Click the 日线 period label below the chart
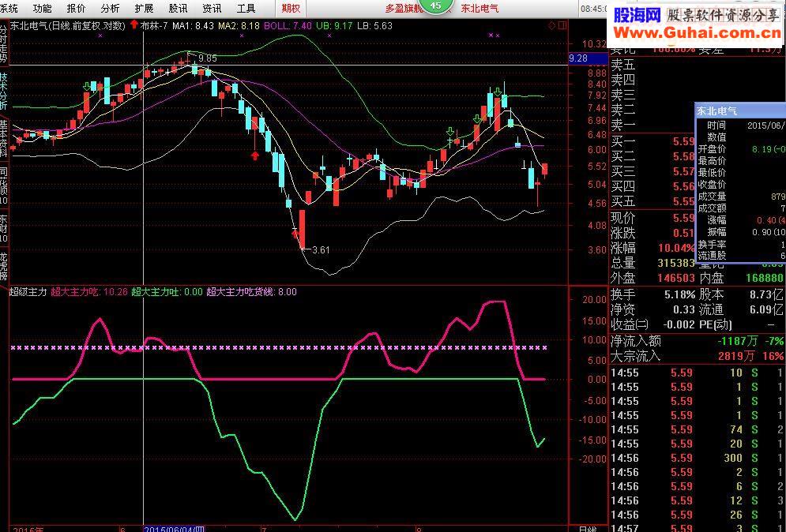 pyautogui.click(x=588, y=529)
